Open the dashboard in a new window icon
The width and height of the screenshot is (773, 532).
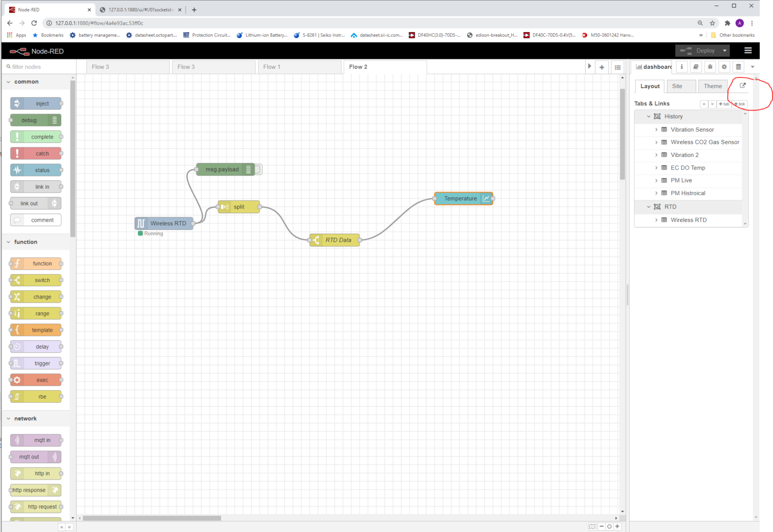coord(742,85)
